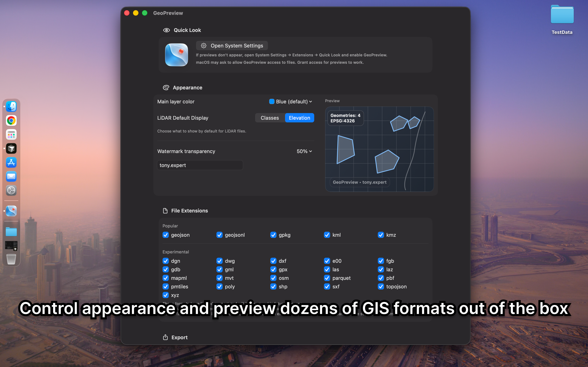This screenshot has width=588, height=367.
Task: Toggle the topojson experimental format
Action: point(381,287)
